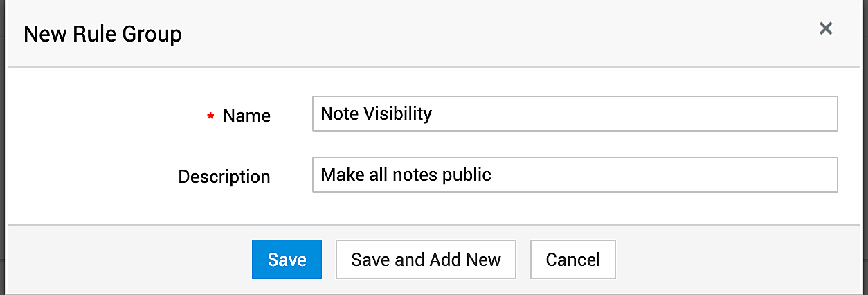This screenshot has width=868, height=295.
Task: Hit the blue Save button
Action: click(287, 260)
